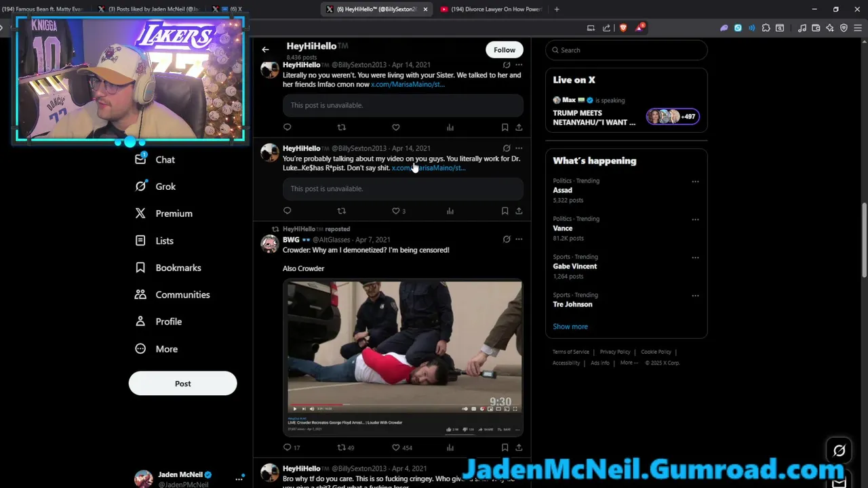Like the 'living with your Sister' post
The height and width of the screenshot is (488, 868).
(x=396, y=127)
